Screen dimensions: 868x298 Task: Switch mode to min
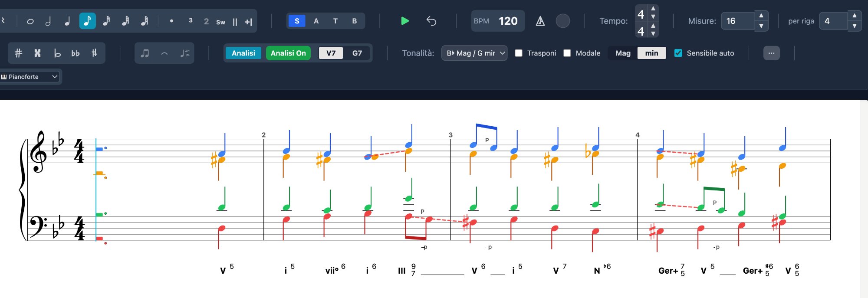[651, 53]
